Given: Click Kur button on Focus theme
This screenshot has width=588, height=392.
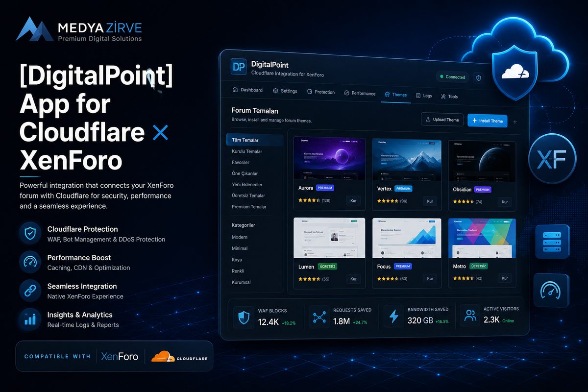Looking at the screenshot, I should 430,279.
